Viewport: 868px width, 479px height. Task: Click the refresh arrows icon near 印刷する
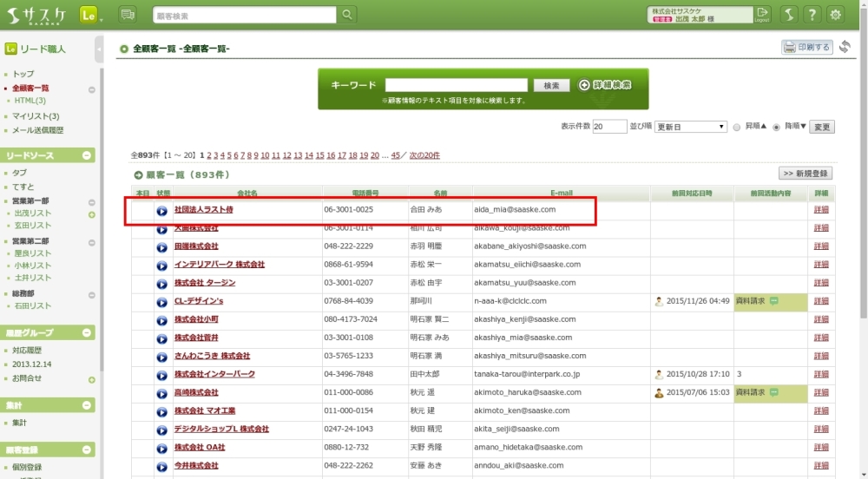click(845, 47)
